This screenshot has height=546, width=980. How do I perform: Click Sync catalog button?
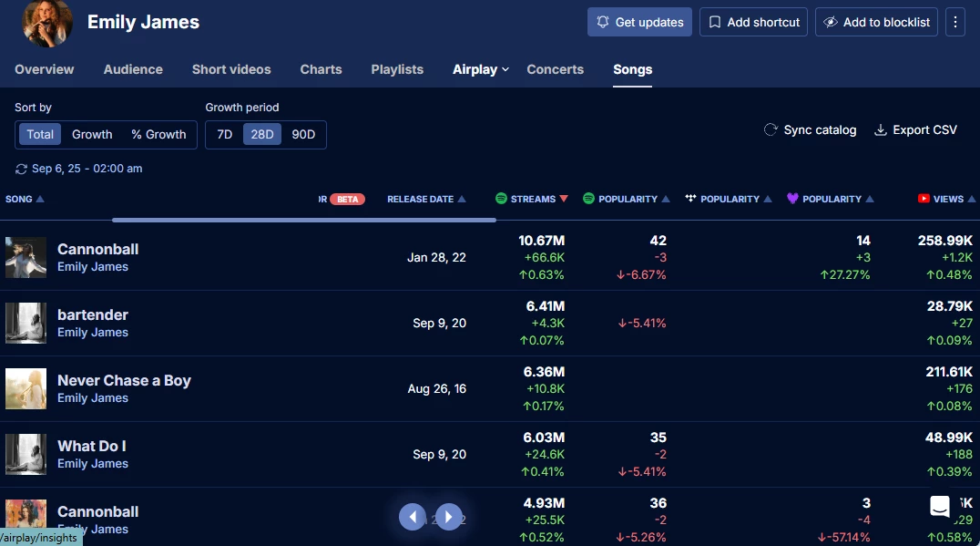point(810,130)
